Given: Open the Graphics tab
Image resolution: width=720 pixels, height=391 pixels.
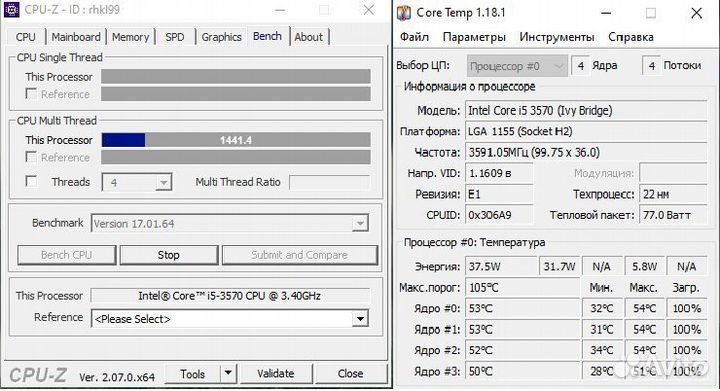Looking at the screenshot, I should tap(221, 37).
